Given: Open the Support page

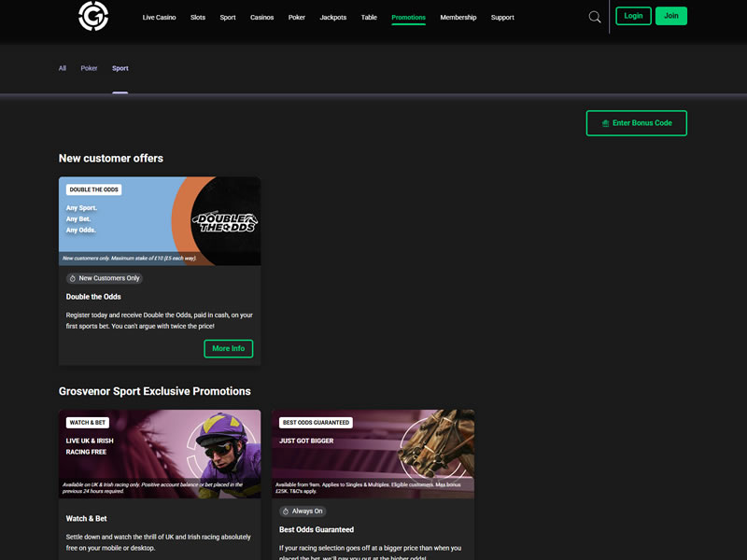Looking at the screenshot, I should click(502, 18).
